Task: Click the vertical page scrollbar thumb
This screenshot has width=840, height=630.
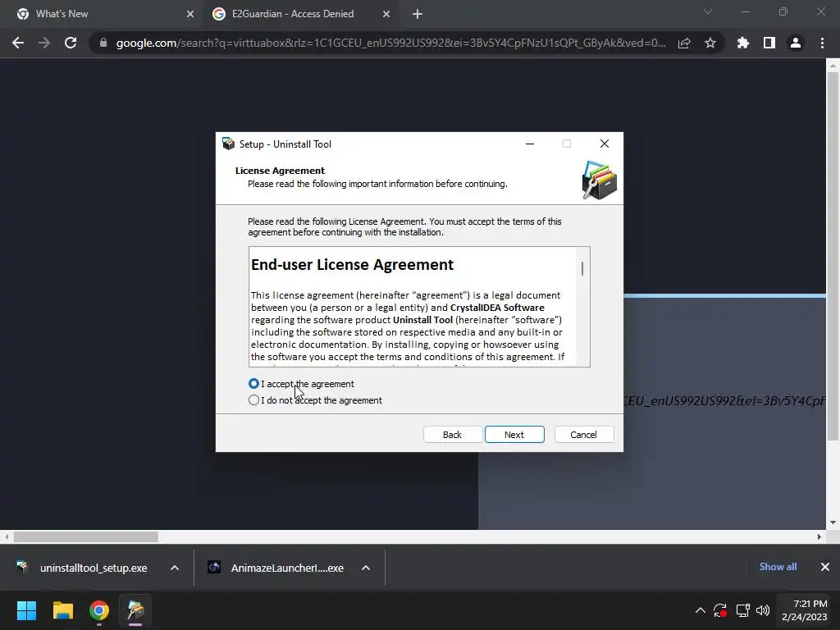Action: (x=833, y=256)
